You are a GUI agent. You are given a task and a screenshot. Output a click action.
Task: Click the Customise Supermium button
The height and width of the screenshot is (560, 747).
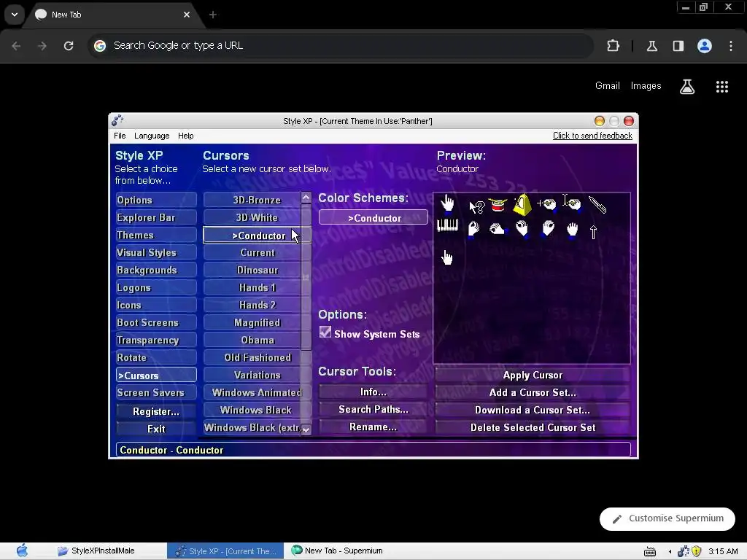(667, 518)
